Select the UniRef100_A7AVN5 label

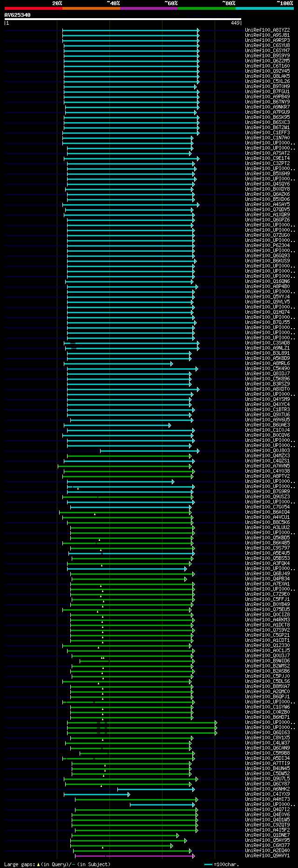pos(267,466)
